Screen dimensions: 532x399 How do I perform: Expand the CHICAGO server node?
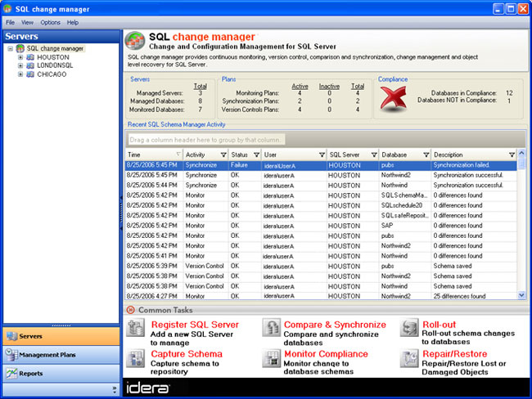click(x=20, y=74)
